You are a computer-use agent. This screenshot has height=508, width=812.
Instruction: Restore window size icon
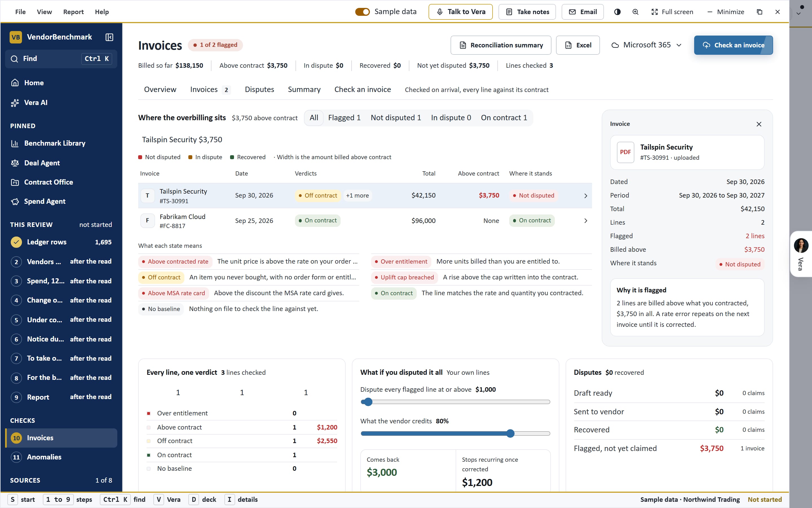759,12
